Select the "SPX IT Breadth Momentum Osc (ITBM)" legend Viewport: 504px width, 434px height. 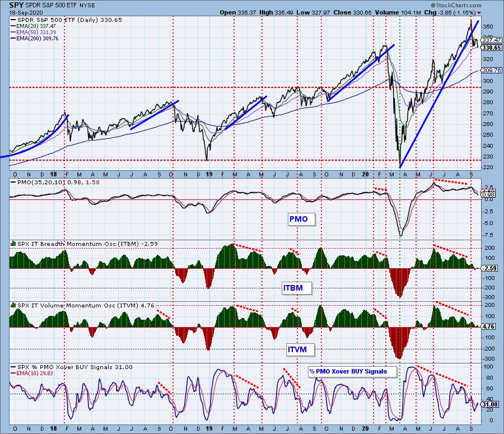pyautogui.click(x=84, y=244)
